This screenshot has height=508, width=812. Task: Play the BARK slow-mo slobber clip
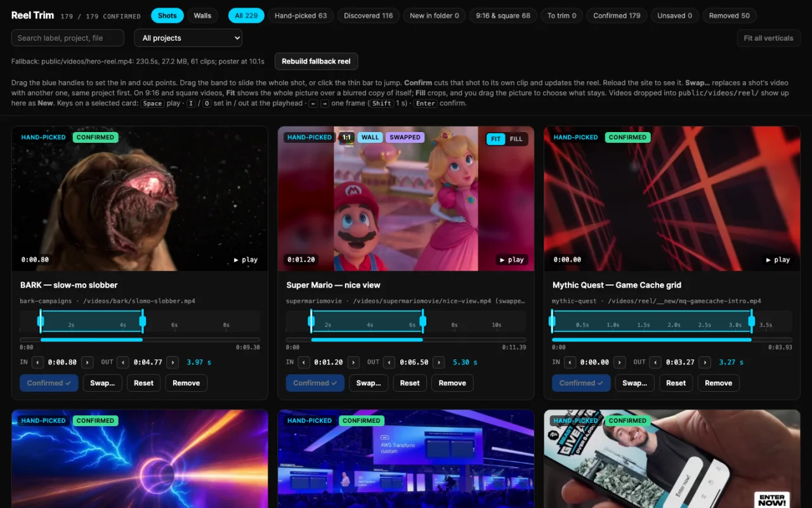click(246, 260)
